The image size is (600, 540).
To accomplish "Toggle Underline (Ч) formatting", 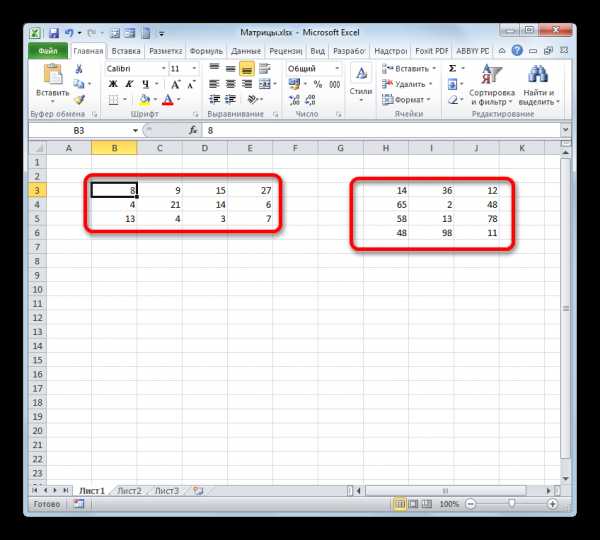I will (x=145, y=84).
